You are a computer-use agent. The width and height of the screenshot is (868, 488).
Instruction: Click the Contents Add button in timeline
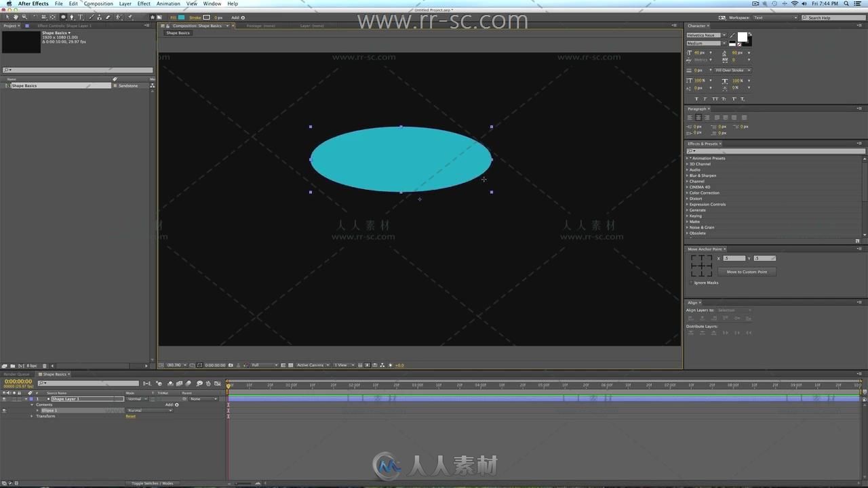tap(177, 405)
